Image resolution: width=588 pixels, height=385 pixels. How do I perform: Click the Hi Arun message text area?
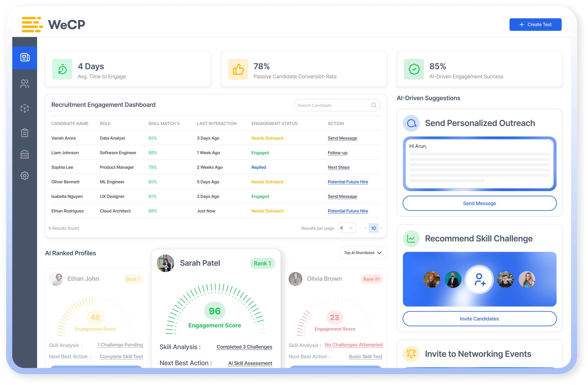click(x=480, y=164)
